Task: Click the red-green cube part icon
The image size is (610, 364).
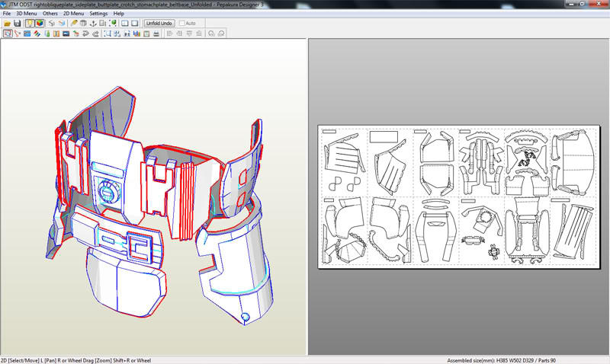Action: tap(75, 34)
